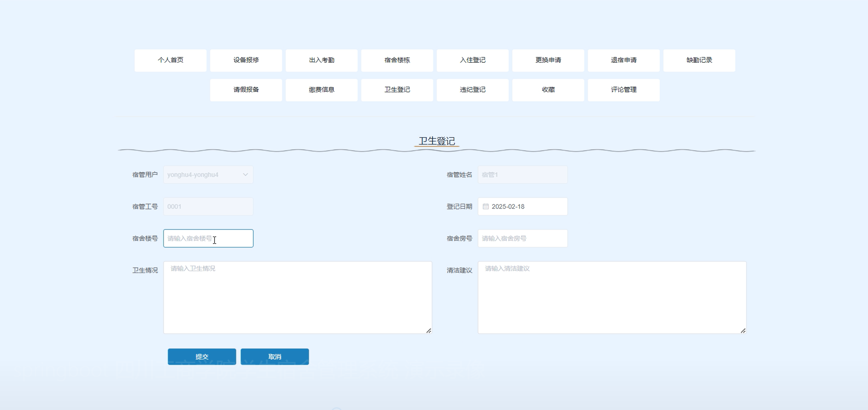
Task: Open 出入考勤 section
Action: coord(321,60)
